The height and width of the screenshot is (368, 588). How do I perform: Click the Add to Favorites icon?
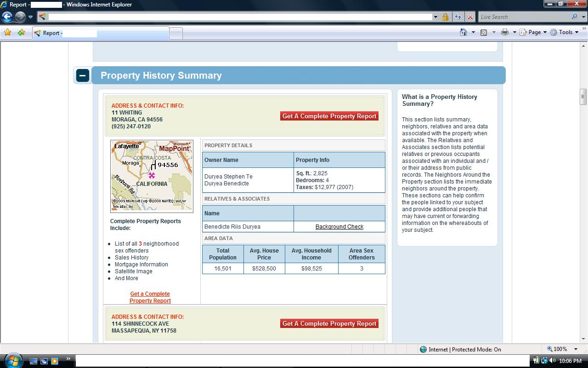21,33
